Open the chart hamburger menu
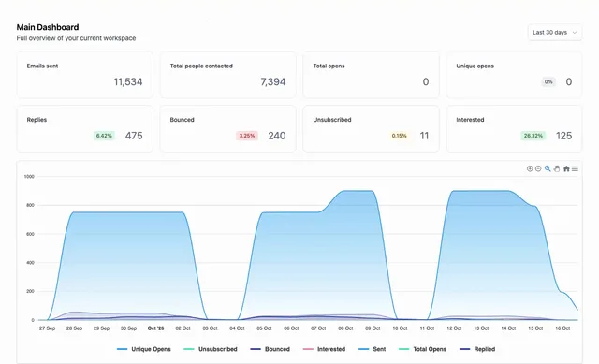Image resolution: width=599 pixels, height=364 pixels. (x=575, y=168)
